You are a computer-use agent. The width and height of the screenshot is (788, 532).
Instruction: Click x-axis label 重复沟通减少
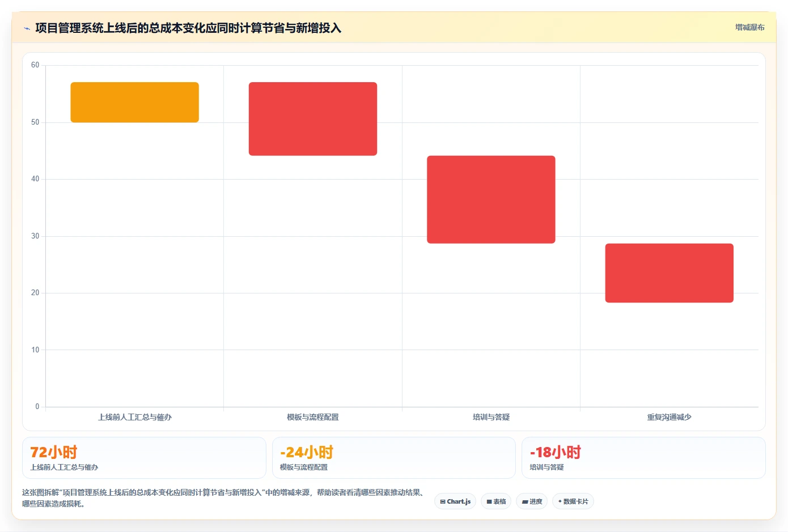[x=669, y=417]
